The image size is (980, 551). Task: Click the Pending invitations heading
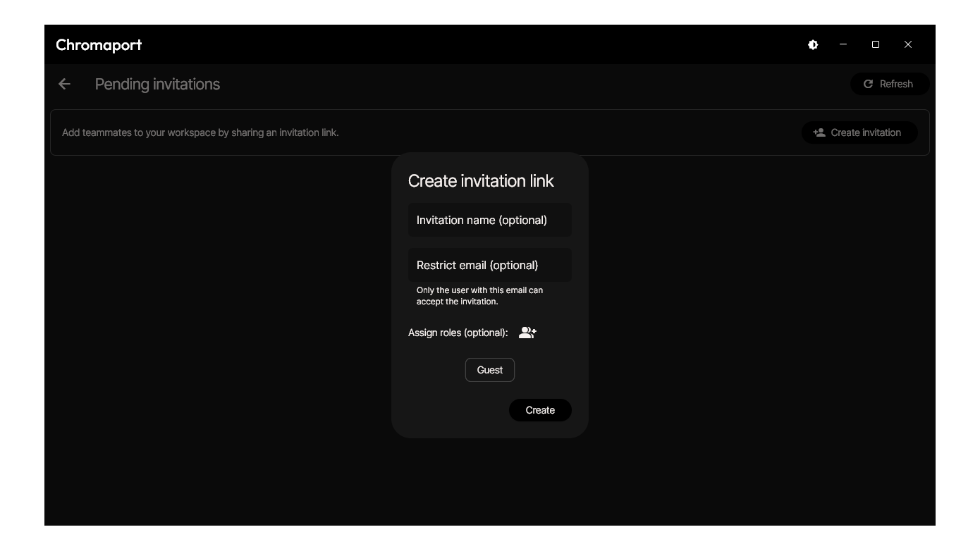coord(157,85)
